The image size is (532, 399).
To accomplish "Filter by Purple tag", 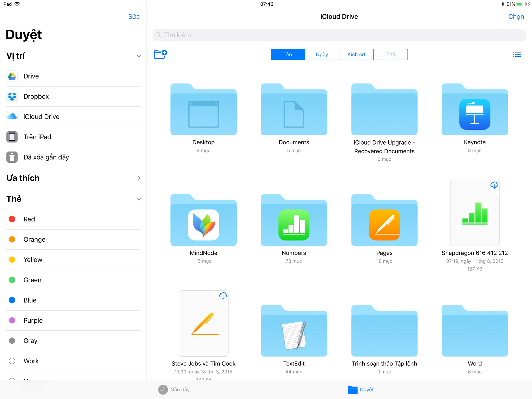I will [x=73, y=320].
